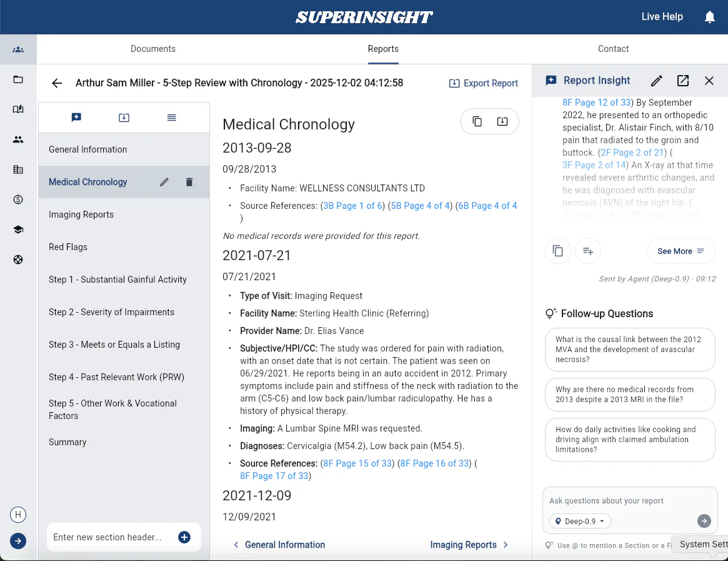The image size is (728, 561).
Task: Ask why no medical records from 2013
Action: (629, 395)
